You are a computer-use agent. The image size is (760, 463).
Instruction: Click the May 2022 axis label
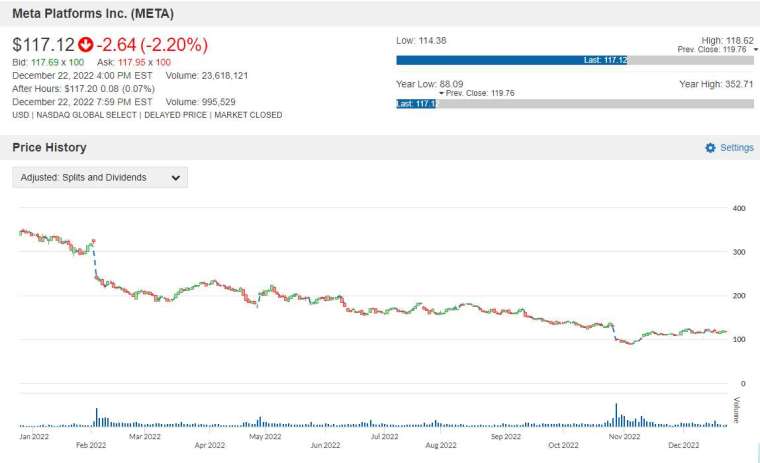[265, 436]
